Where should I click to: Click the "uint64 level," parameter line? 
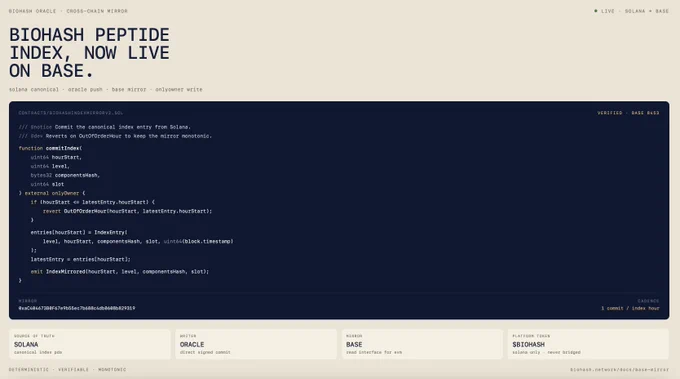click(50, 167)
